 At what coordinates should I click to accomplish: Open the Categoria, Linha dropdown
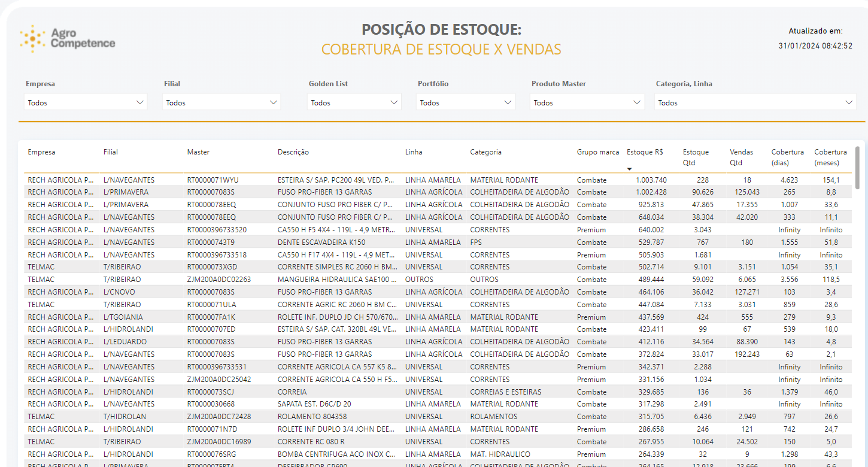coord(755,102)
